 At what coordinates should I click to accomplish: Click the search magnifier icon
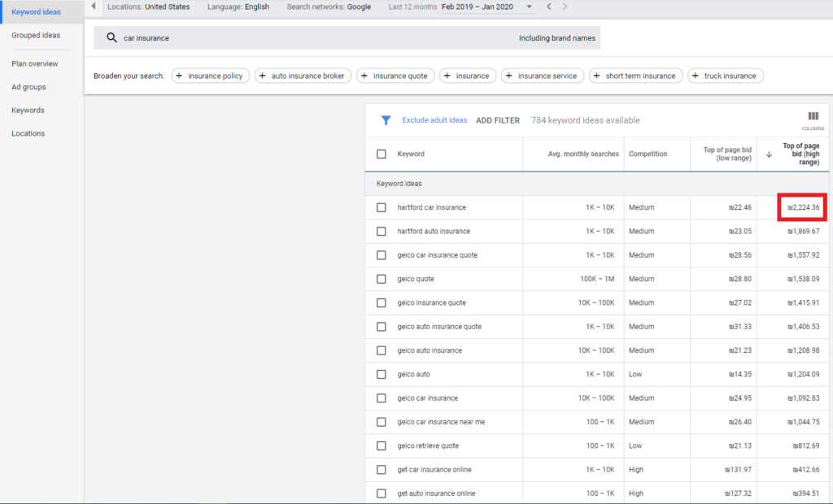(111, 37)
